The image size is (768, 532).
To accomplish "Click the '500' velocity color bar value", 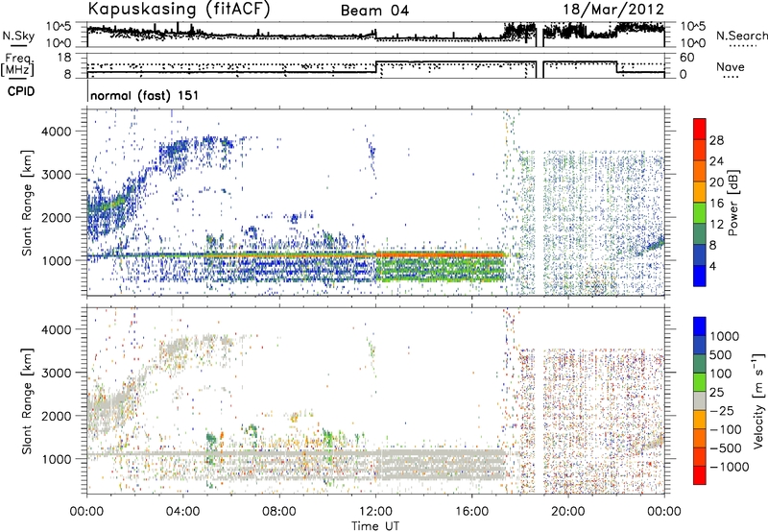I will [721, 354].
